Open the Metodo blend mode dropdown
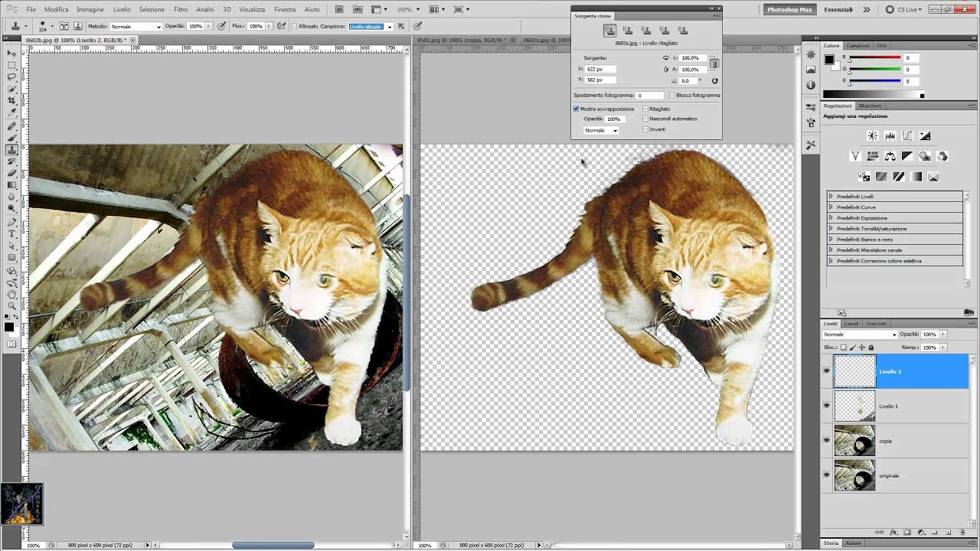 coord(136,27)
